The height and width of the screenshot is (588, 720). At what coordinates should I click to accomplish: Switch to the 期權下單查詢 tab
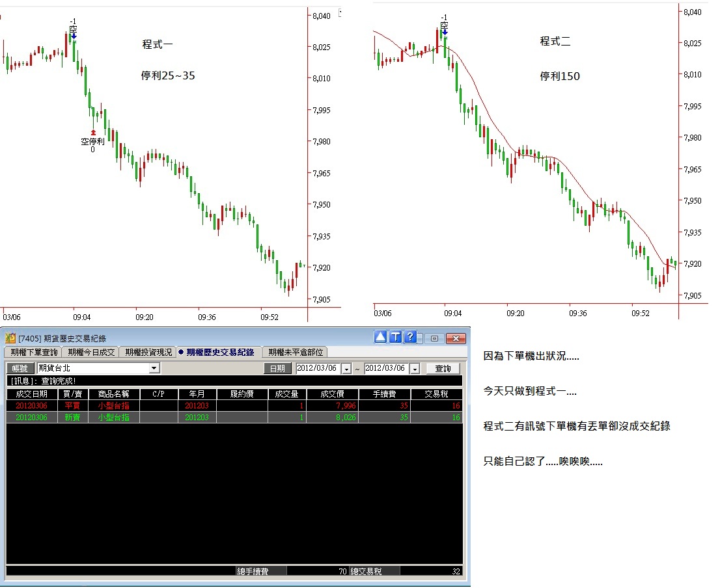[x=34, y=353]
